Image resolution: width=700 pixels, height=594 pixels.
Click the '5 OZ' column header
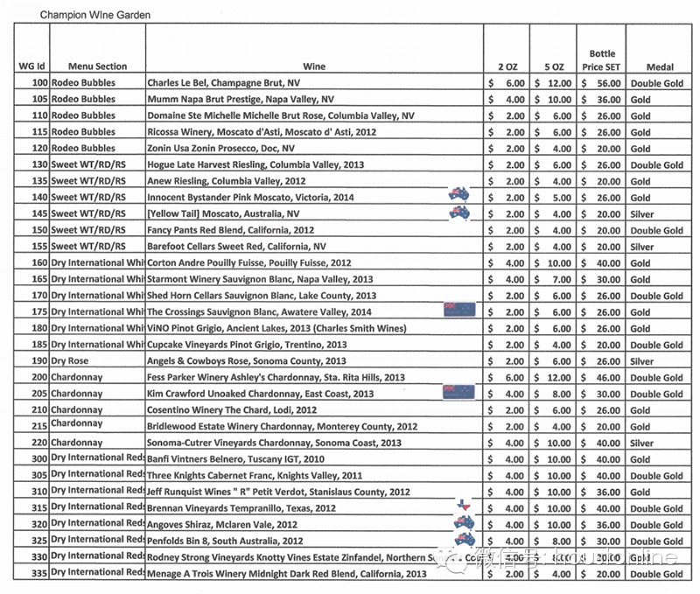click(554, 67)
